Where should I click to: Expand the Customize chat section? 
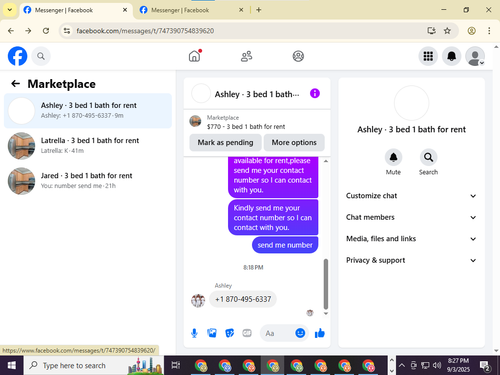tap(411, 196)
